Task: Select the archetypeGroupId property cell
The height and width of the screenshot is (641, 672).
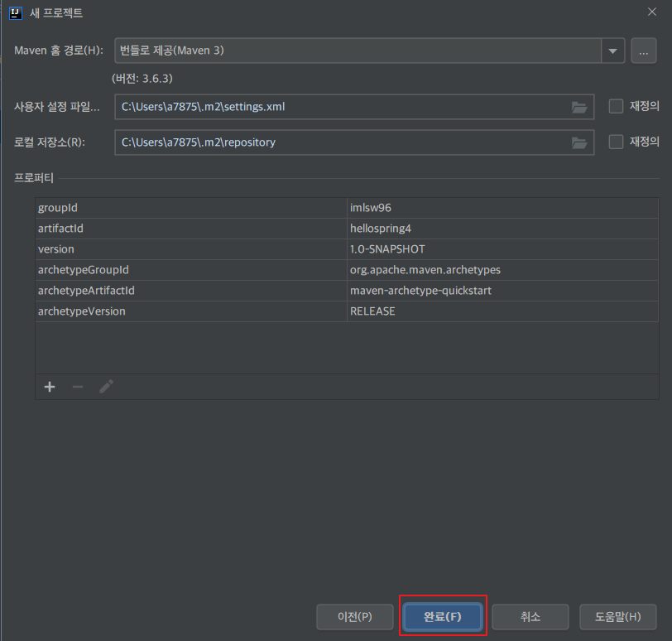Action: [191, 270]
